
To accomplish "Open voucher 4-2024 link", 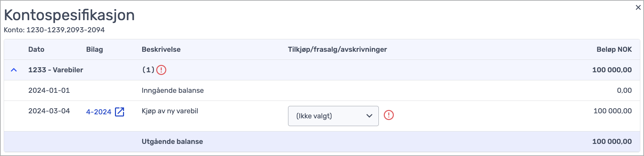I will (x=98, y=112).
